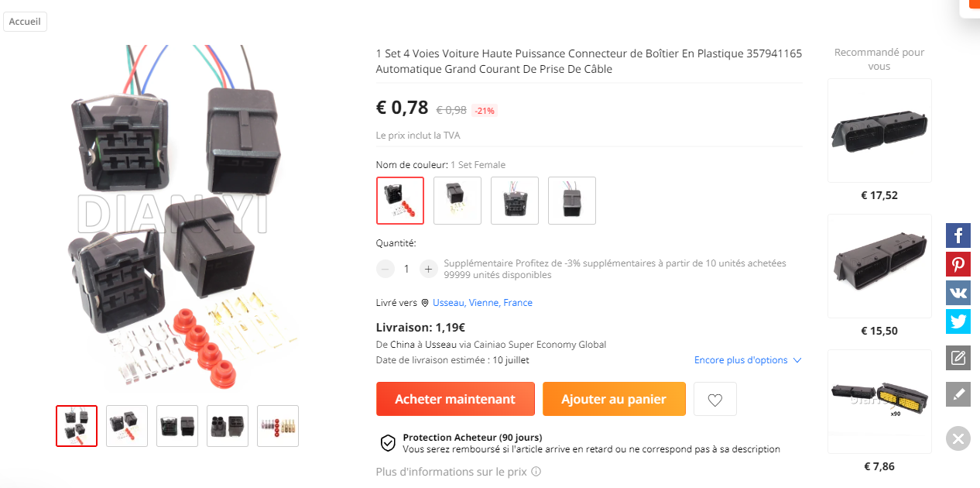Add item to wishlist with heart icon

pyautogui.click(x=715, y=399)
